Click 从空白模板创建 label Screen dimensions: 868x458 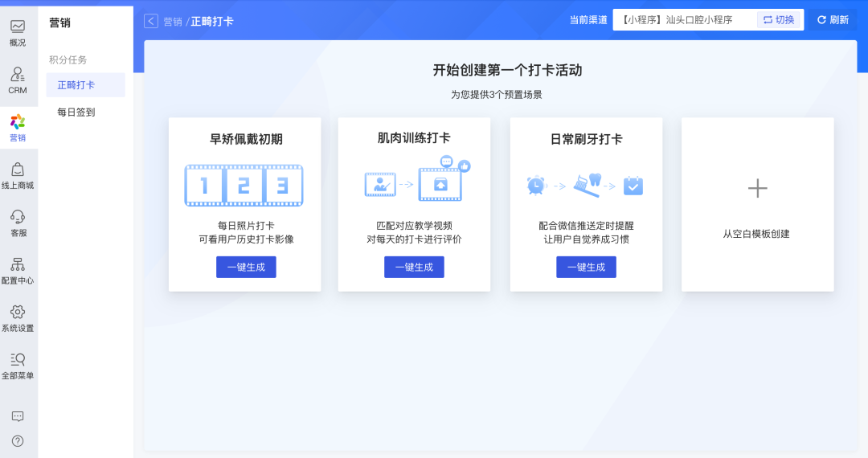pos(756,234)
